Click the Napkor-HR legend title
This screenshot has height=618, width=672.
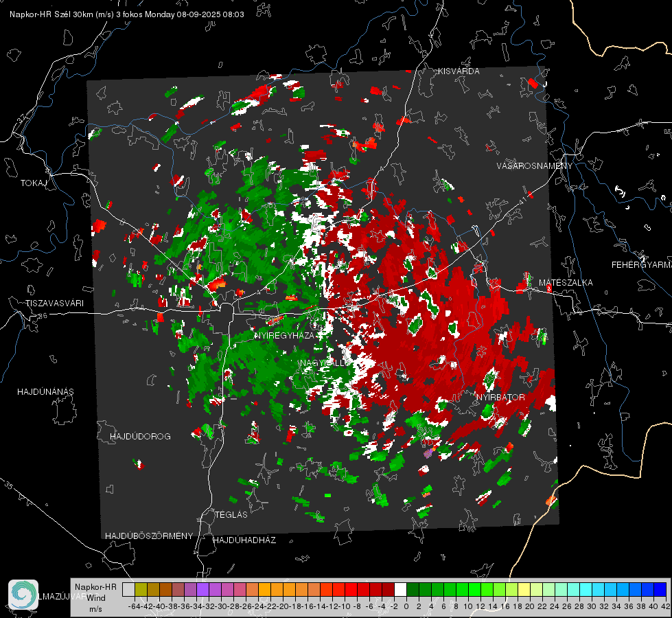(95, 587)
